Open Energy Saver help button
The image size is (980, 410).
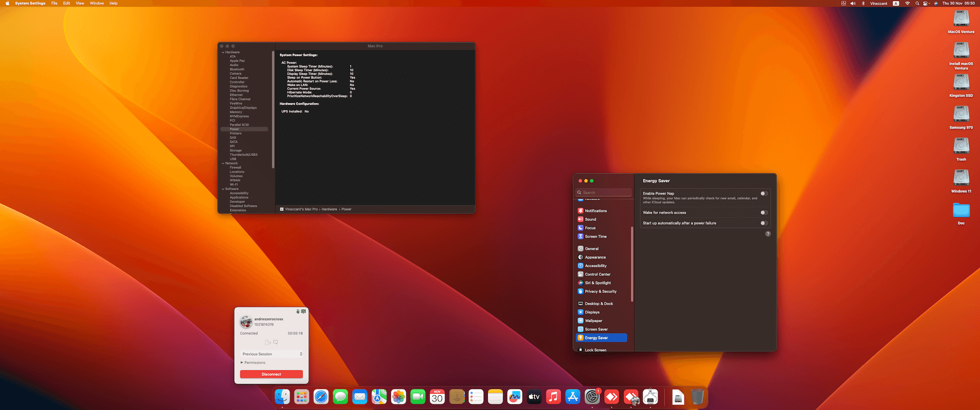click(x=768, y=234)
